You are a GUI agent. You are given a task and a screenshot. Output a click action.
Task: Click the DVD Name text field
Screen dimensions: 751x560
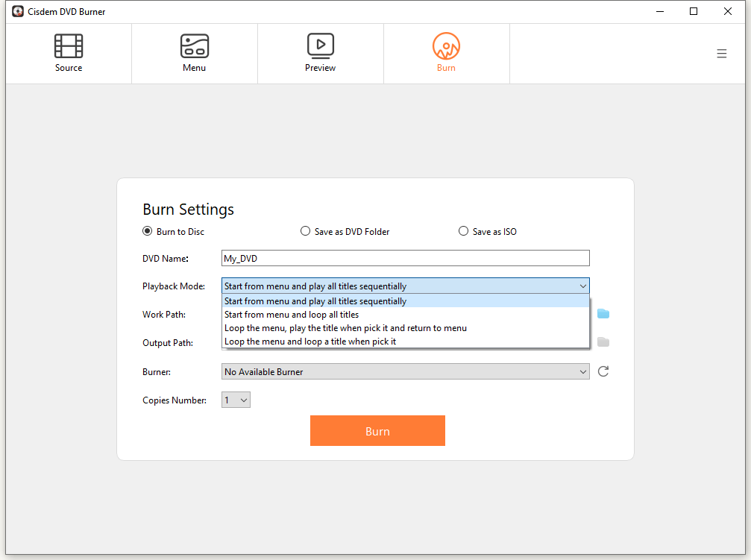(x=405, y=258)
